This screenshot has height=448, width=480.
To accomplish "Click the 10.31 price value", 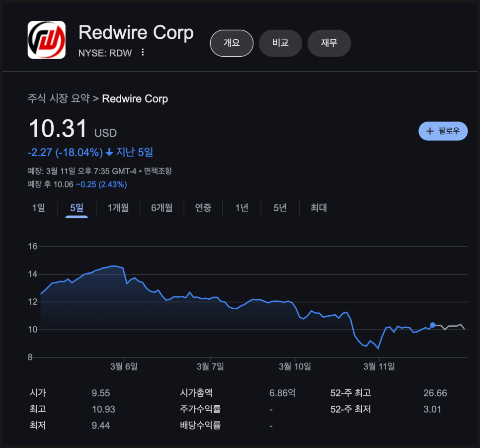I will [x=58, y=128].
